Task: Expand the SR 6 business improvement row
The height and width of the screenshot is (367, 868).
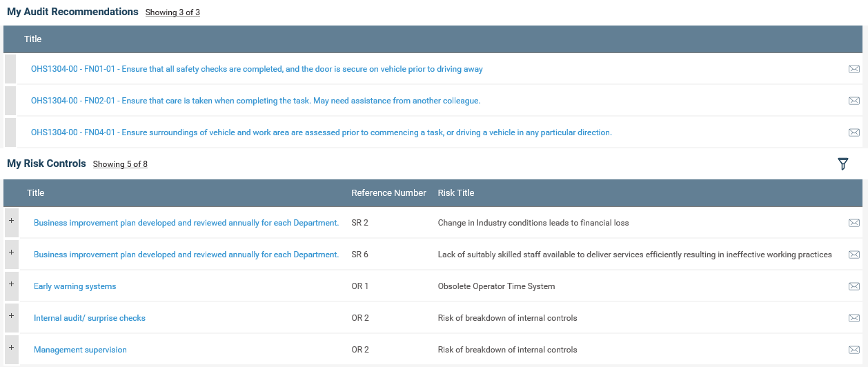Action: coord(11,252)
